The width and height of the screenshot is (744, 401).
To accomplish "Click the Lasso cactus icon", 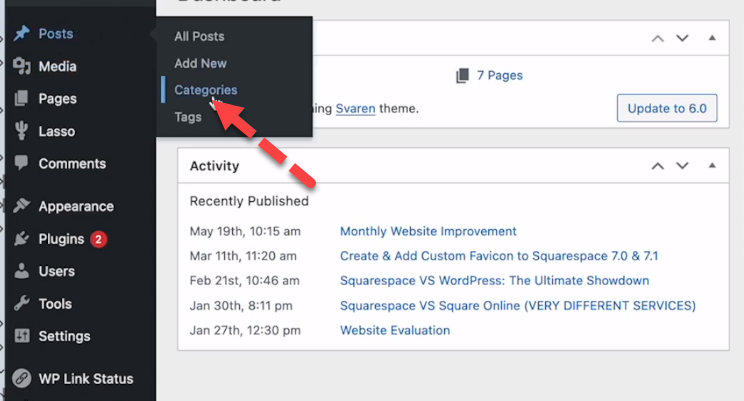I will [21, 131].
